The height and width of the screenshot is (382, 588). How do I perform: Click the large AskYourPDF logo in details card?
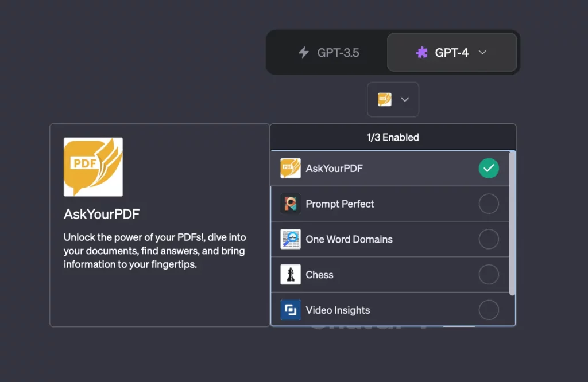coord(93,167)
